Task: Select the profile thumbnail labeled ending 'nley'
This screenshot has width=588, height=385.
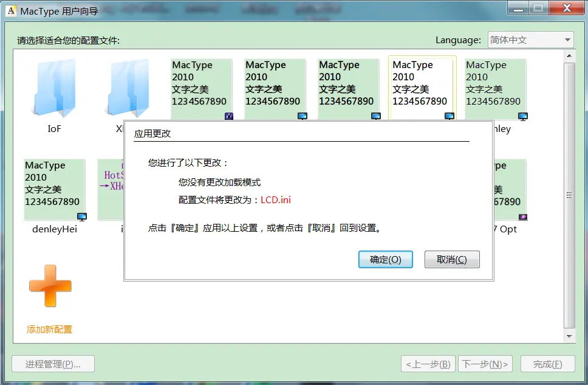Action: (x=496, y=89)
